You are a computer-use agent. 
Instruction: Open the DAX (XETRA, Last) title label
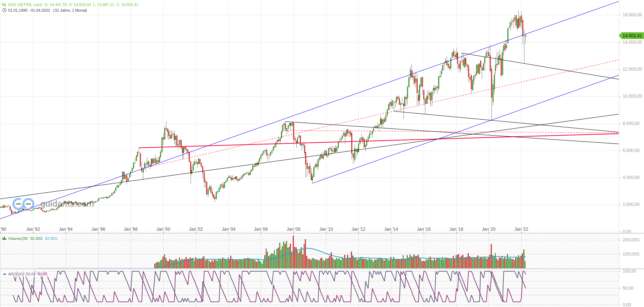coord(25,5)
